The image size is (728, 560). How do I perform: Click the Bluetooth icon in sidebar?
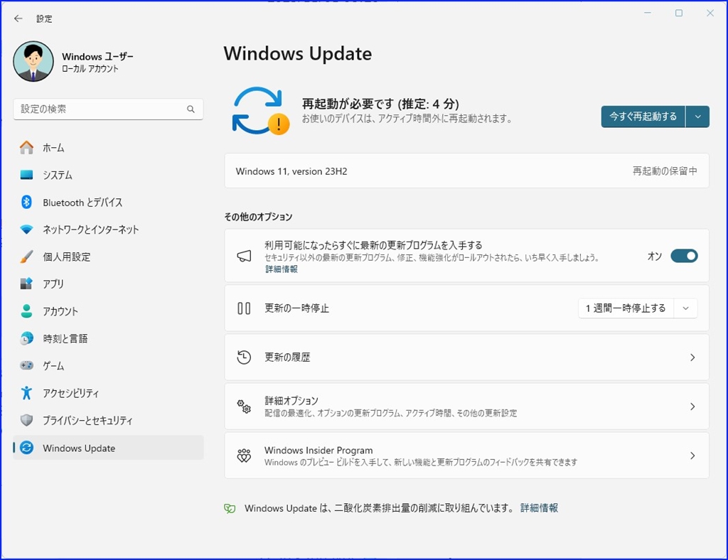[x=26, y=202]
